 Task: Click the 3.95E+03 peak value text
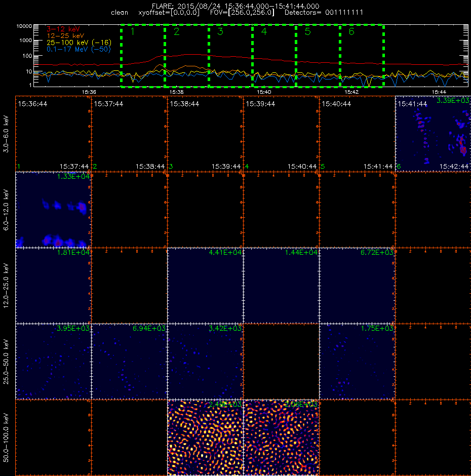point(73,328)
